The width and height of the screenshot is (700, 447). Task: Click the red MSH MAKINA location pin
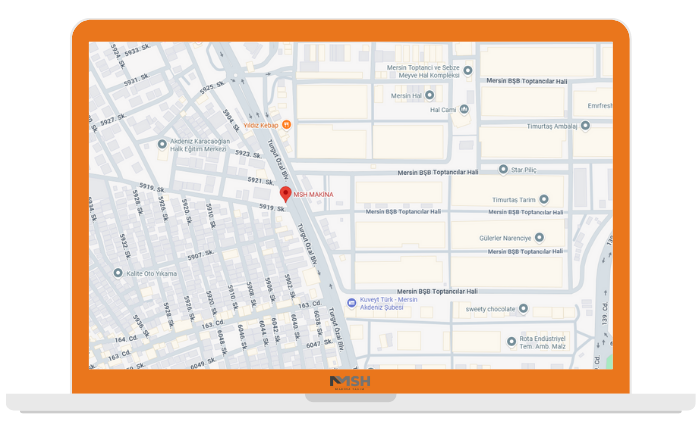pos(285,194)
